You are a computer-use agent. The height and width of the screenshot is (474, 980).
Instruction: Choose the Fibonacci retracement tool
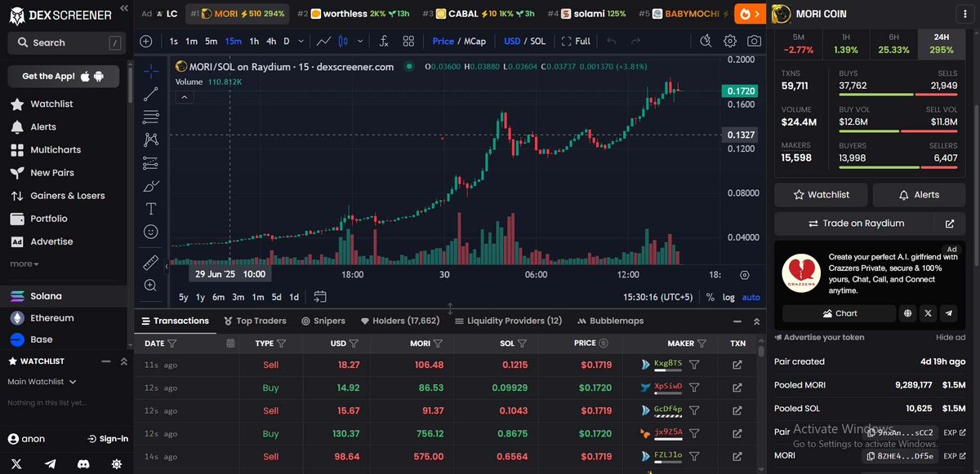coord(151,117)
